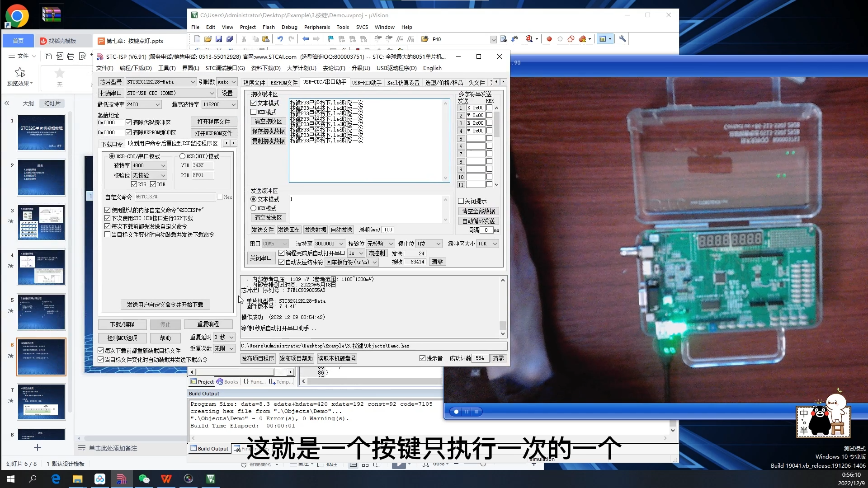This screenshot has height=488, width=868.
Task: Click STC-ISP log panel vertical scrollbar
Action: coord(503,307)
